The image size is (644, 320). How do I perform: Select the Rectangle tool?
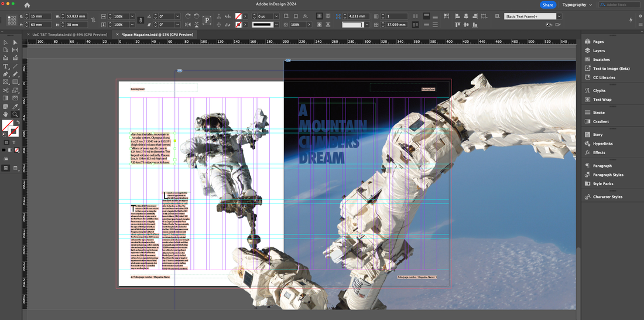pos(15,82)
